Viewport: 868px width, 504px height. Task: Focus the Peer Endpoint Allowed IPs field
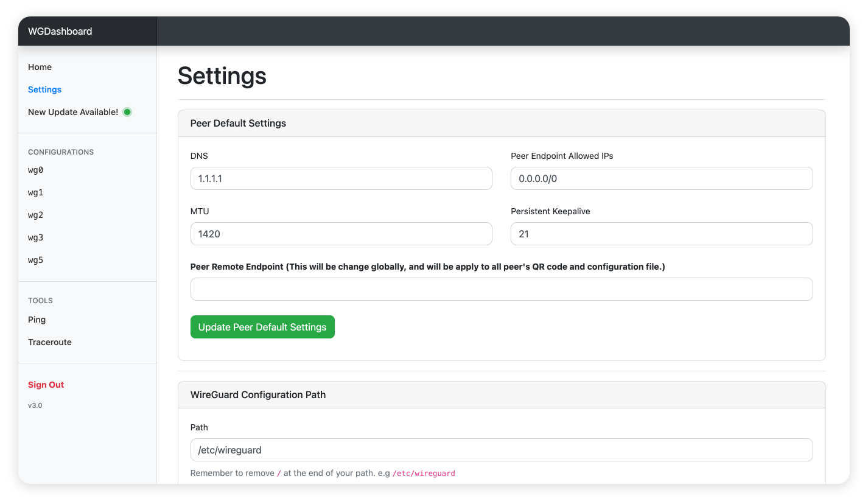(661, 178)
